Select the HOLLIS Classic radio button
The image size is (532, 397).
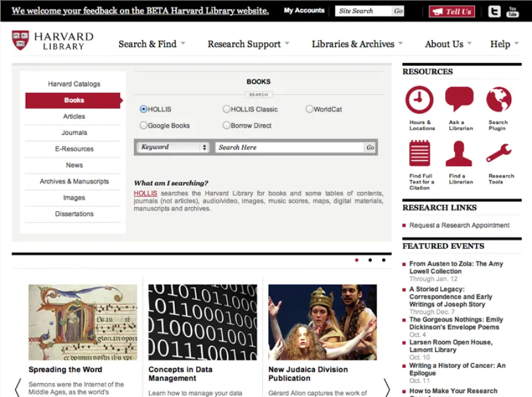pyautogui.click(x=226, y=109)
